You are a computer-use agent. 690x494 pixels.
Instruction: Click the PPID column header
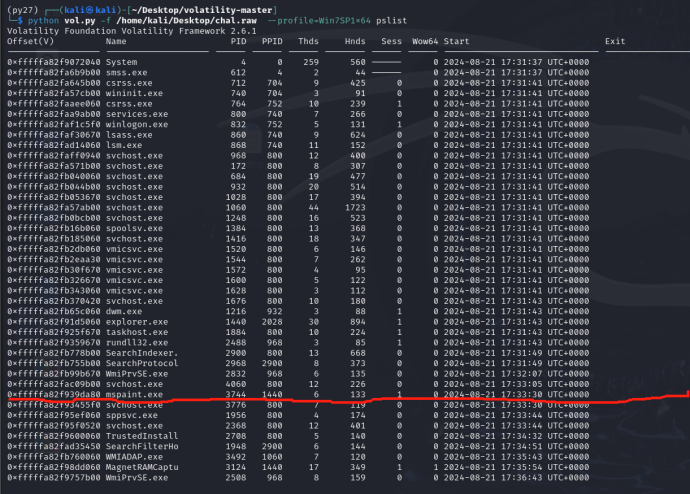coord(273,41)
